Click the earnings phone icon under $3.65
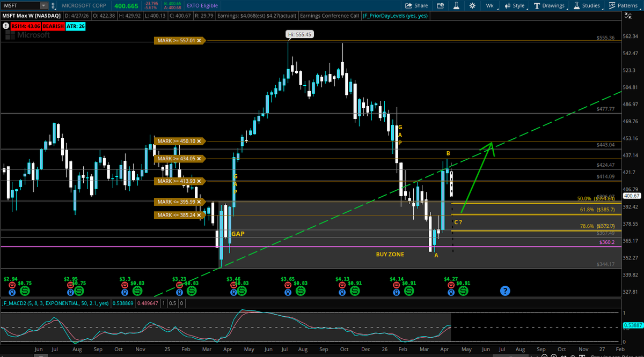This screenshot has width=644, height=357. [287, 286]
